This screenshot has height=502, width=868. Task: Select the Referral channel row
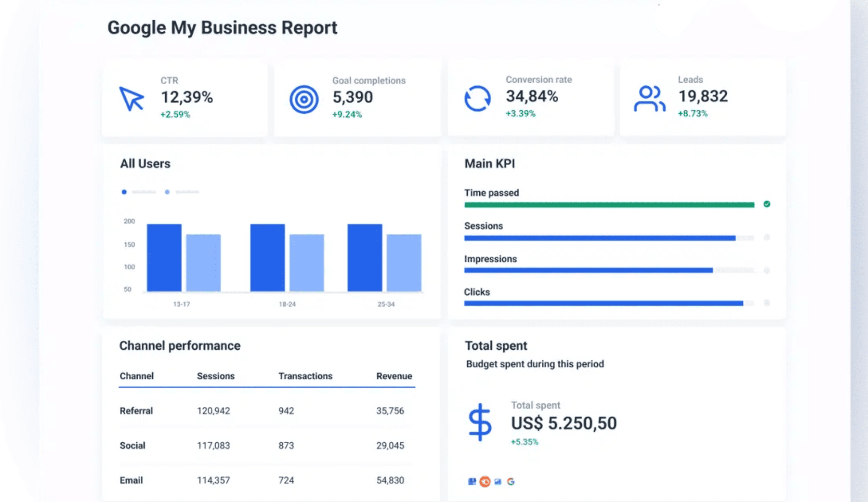(x=136, y=411)
